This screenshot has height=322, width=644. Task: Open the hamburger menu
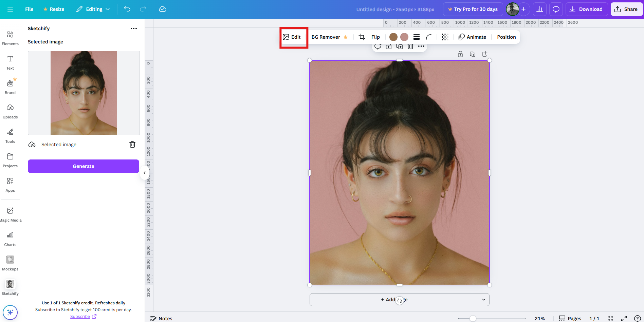click(x=10, y=9)
